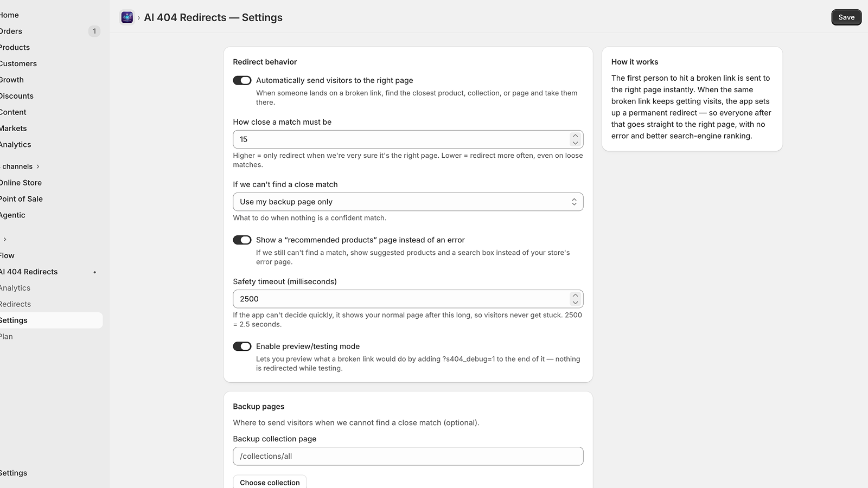
Task: Open the Growth section
Action: click(x=12, y=80)
